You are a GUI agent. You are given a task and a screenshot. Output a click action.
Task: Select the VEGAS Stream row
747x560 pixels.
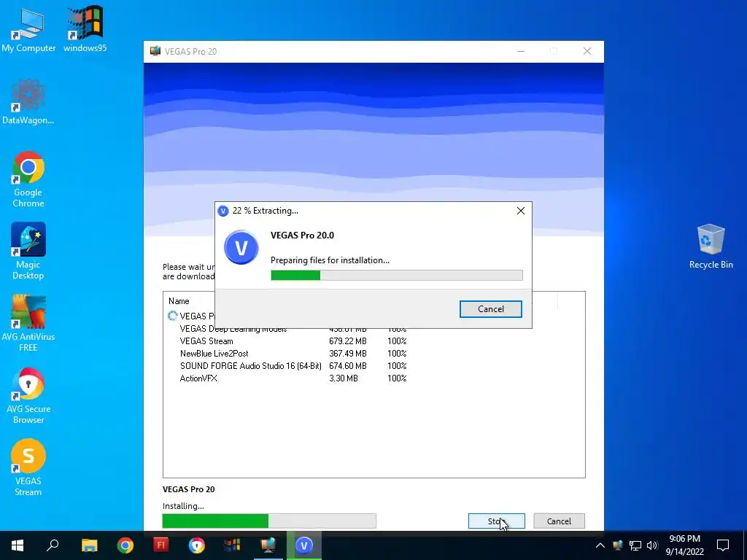coord(293,341)
